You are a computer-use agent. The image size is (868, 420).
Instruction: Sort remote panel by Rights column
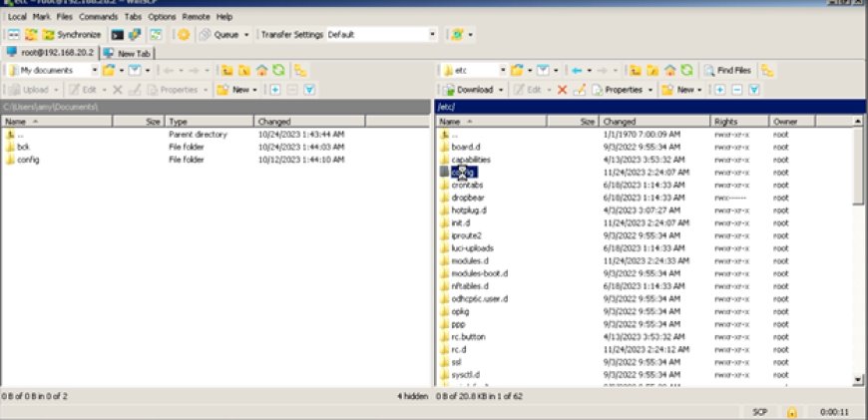click(x=739, y=121)
